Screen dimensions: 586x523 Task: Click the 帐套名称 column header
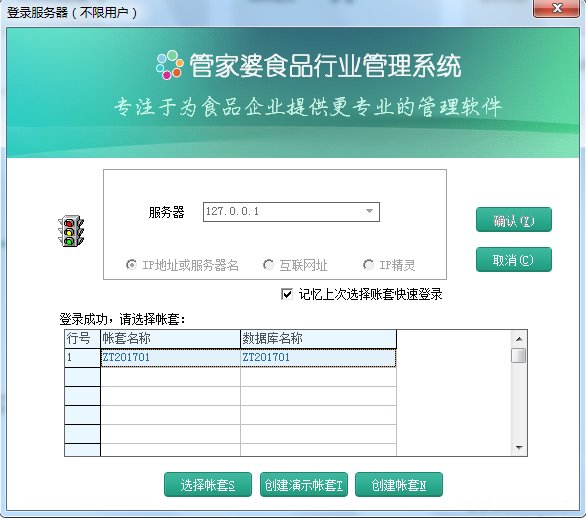[x=170, y=339]
